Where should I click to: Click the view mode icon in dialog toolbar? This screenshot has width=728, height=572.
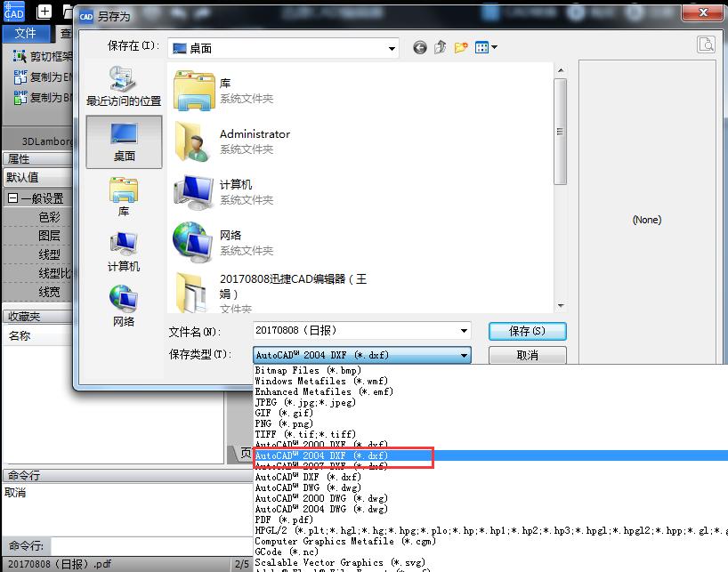tap(481, 48)
